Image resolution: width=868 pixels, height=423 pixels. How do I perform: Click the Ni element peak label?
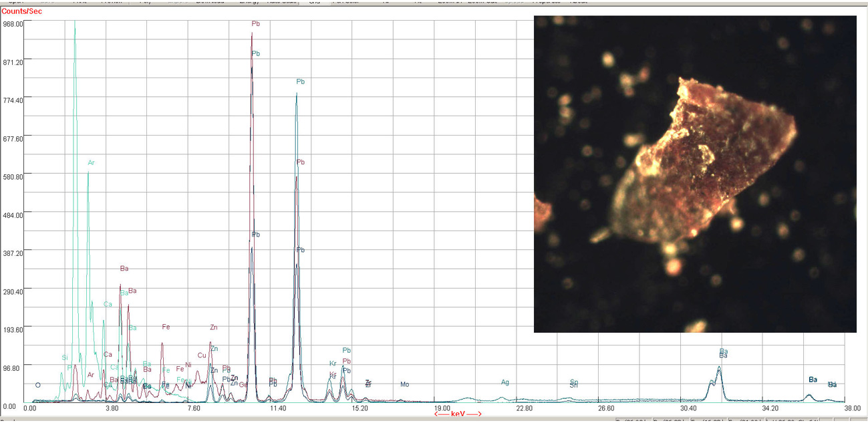coord(188,365)
